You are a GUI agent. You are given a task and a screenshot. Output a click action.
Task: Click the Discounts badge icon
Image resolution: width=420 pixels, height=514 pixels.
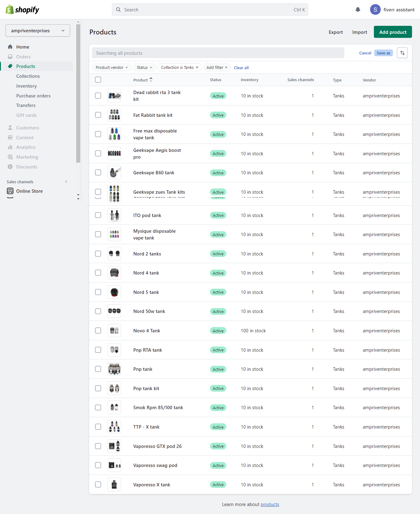(x=10, y=167)
